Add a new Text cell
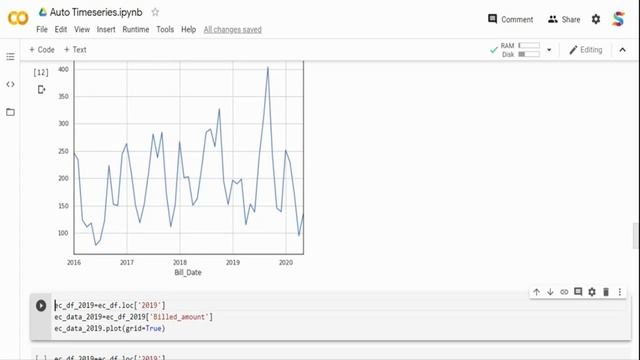The width and height of the screenshot is (640, 360). [75, 50]
